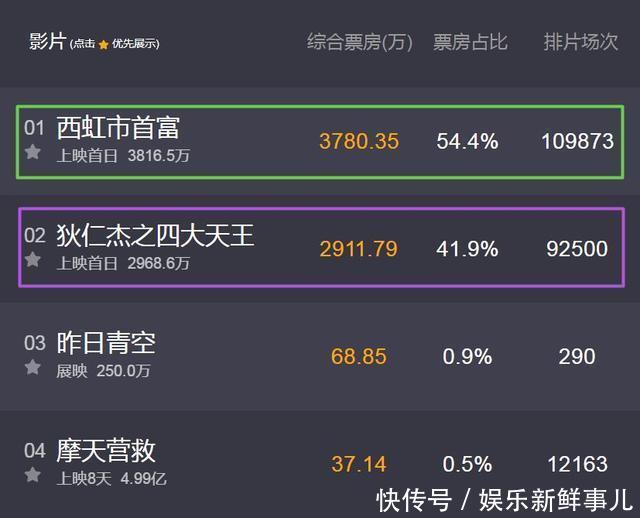Click the orange star in the header hint

(x=103, y=44)
